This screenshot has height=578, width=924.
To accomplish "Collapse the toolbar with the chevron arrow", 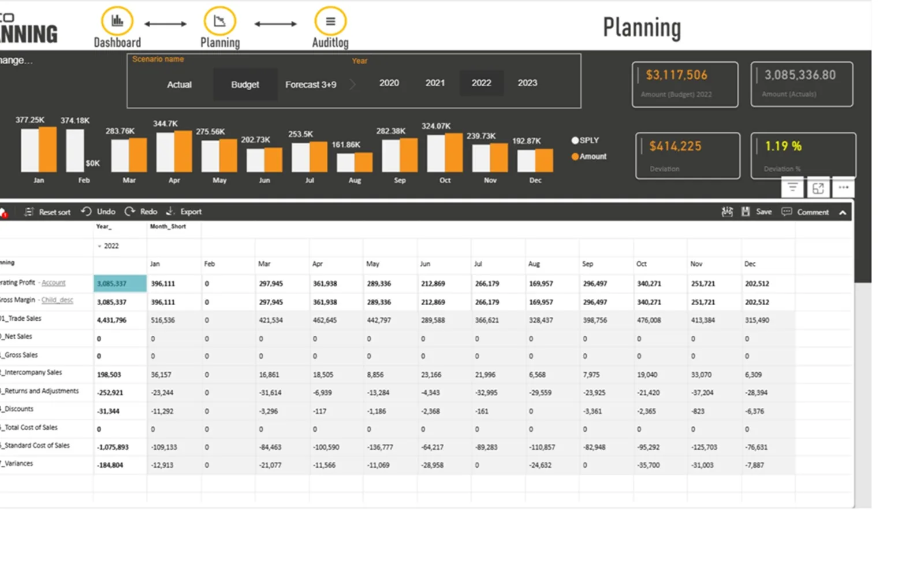I will [843, 213].
